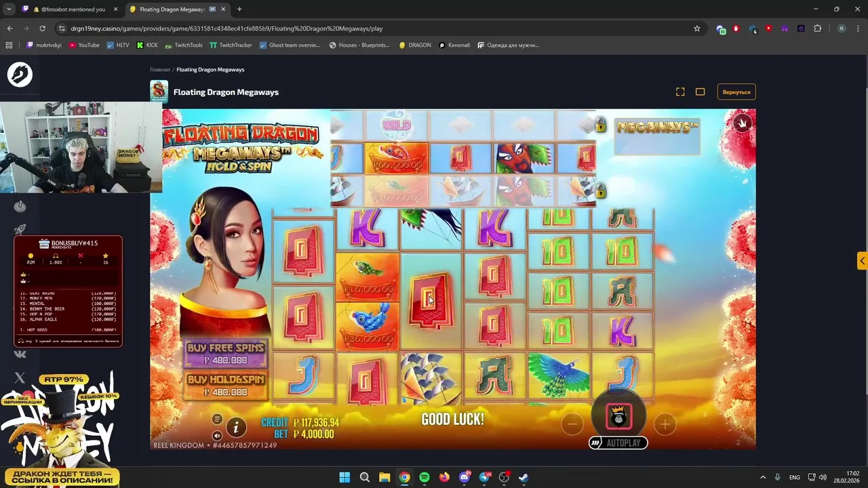868x488 pixels.
Task: Click the Вернуться button
Action: pos(736,91)
